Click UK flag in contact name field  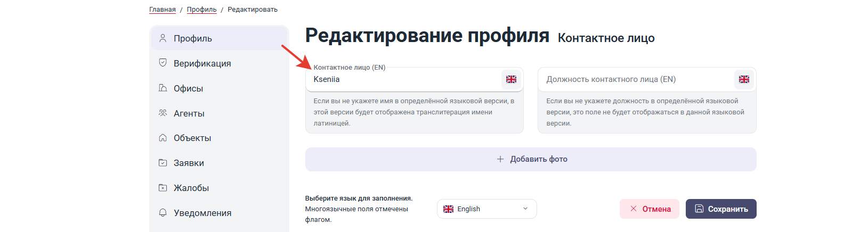point(511,79)
